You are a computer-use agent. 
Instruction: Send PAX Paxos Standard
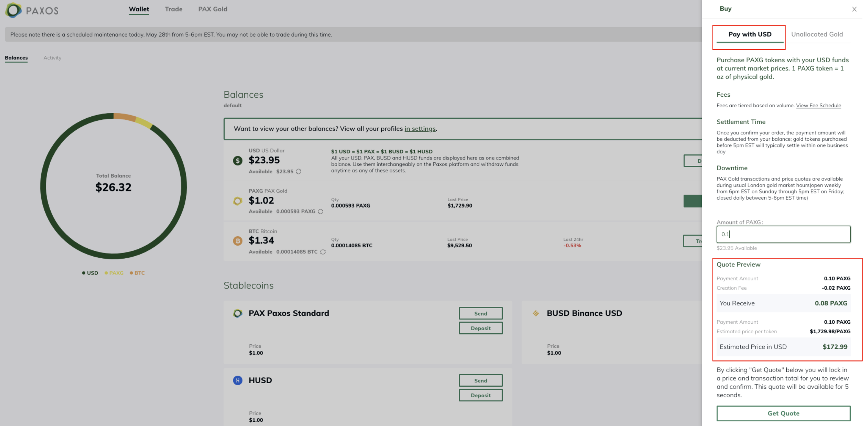[x=481, y=314]
